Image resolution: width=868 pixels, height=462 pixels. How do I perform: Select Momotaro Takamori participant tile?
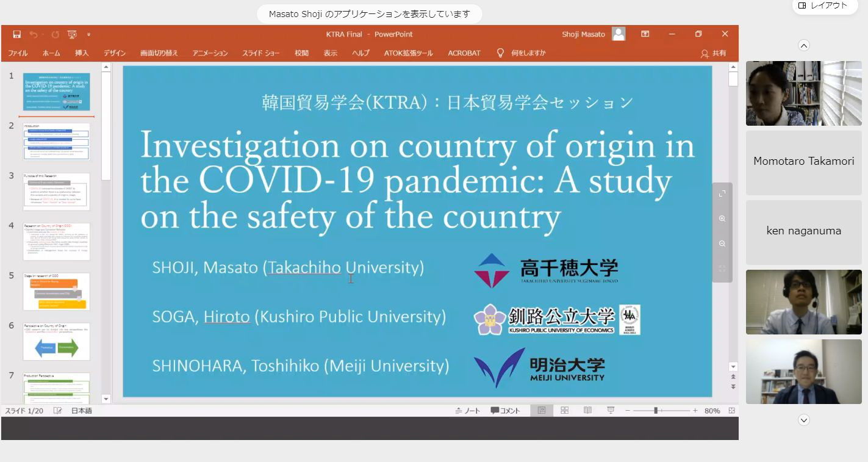tap(804, 162)
